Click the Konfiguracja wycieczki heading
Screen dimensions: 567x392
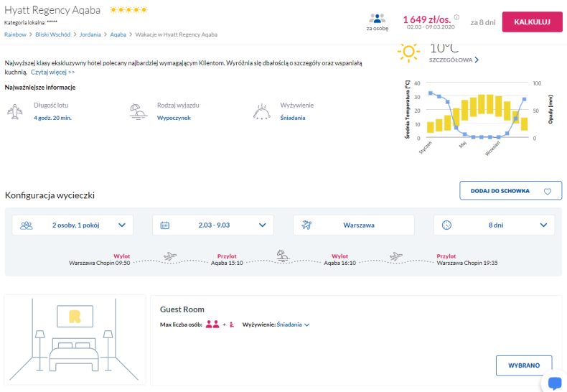pos(50,195)
